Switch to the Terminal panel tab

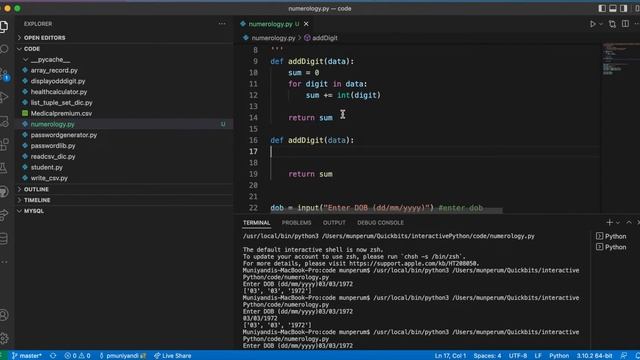click(x=256, y=223)
